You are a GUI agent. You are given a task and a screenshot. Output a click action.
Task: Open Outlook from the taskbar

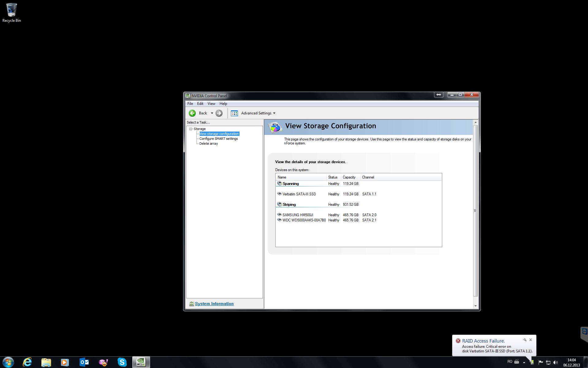point(84,362)
